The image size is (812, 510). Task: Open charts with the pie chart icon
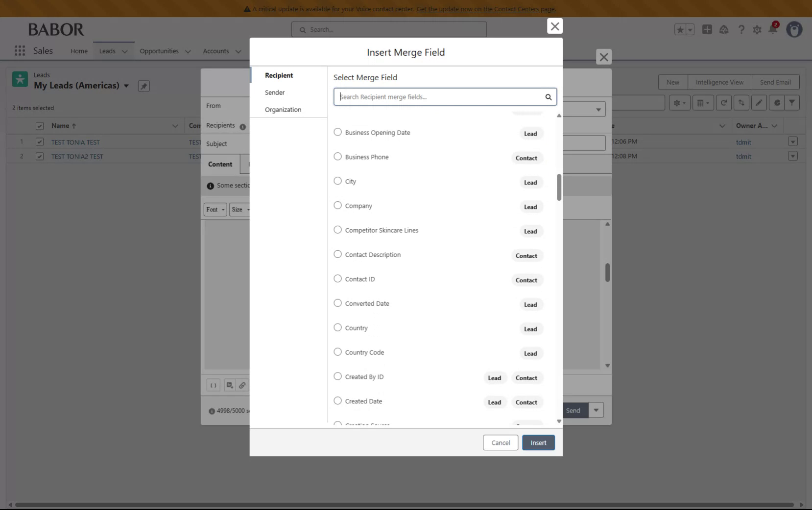tap(777, 102)
